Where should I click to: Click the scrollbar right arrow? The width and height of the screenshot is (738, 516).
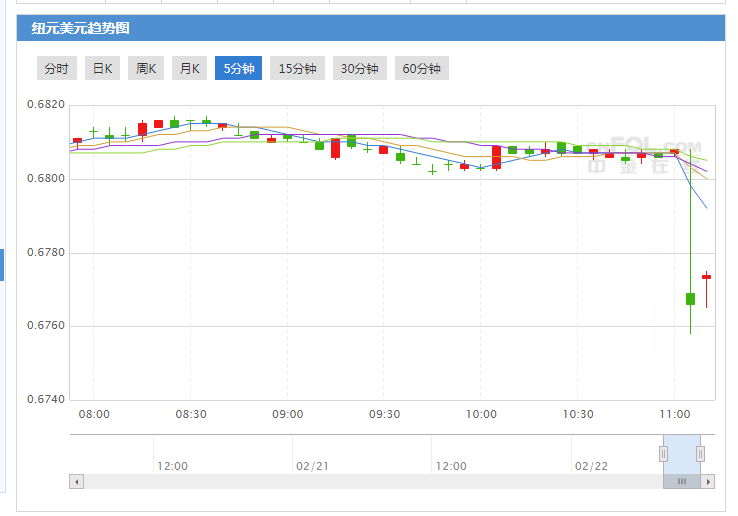point(709,482)
